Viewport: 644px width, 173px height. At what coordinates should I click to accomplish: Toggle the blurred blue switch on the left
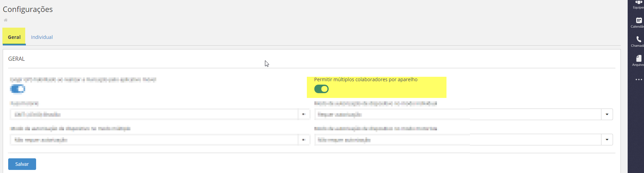tap(18, 89)
